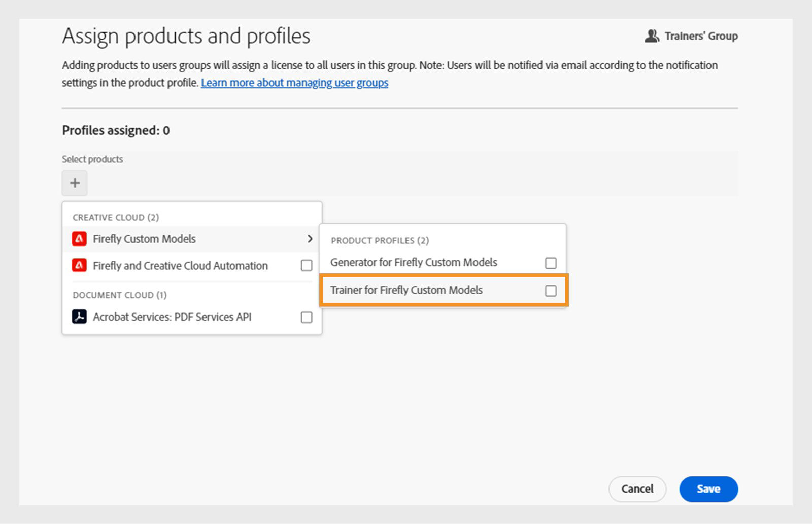Select Firefly and Creative Cloud Automation entry
The height and width of the screenshot is (524, 812).
tap(192, 265)
